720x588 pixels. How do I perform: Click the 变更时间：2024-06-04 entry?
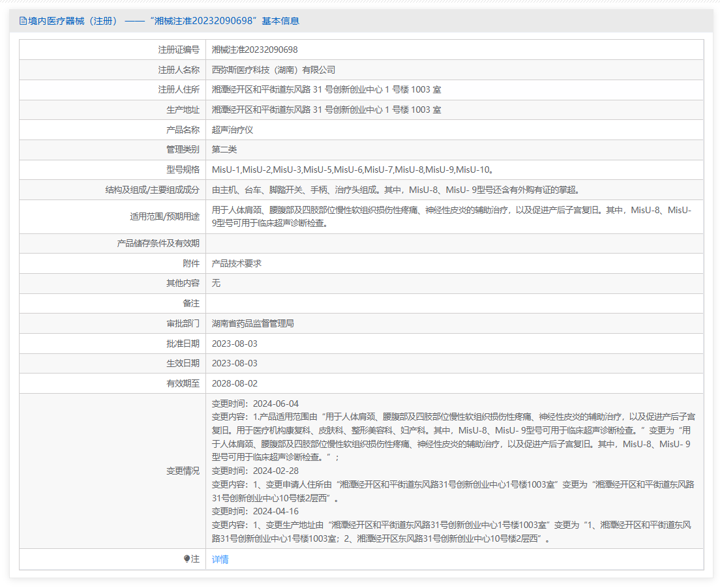[x=255, y=404]
